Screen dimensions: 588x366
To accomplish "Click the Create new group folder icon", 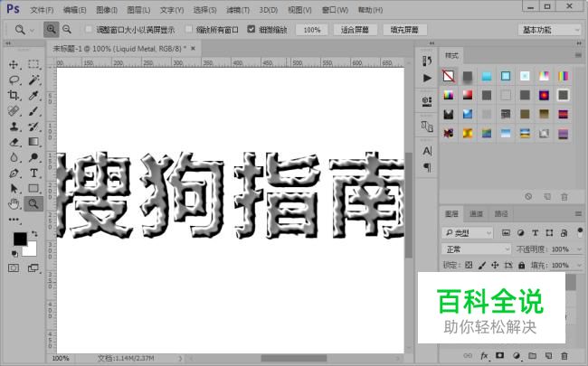I will click(x=532, y=355).
